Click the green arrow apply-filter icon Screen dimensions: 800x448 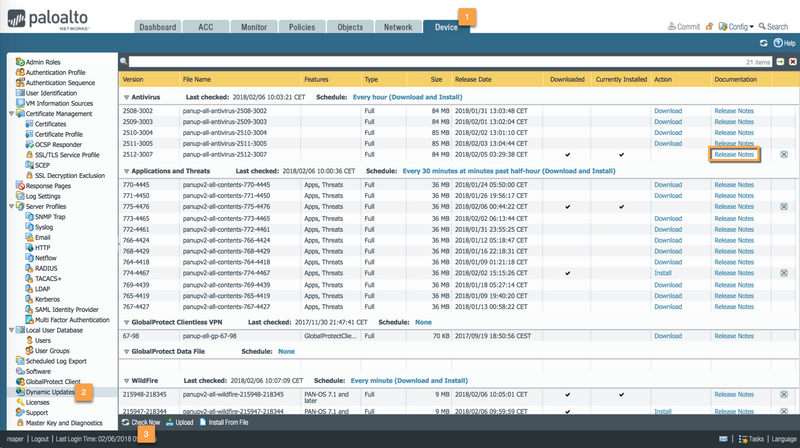coord(782,62)
